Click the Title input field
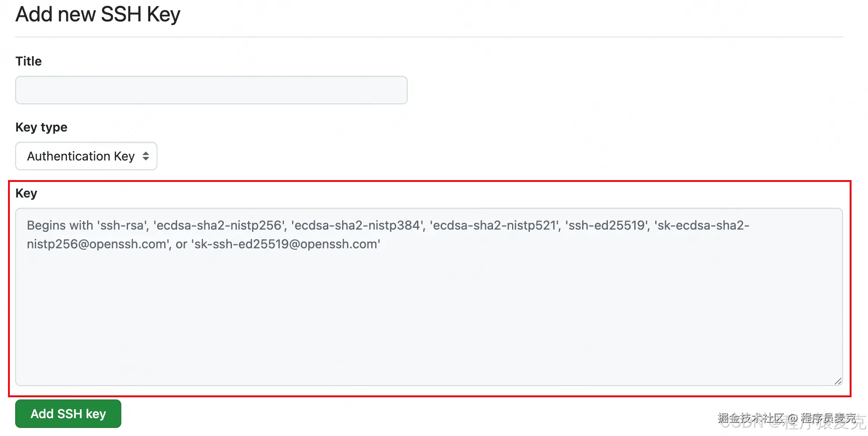Viewport: 868px width, 436px height. coord(211,90)
